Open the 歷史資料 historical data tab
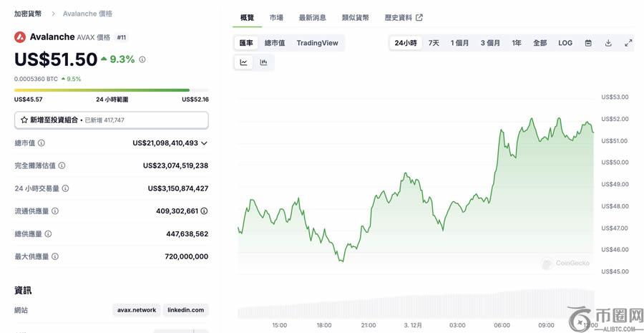Screen dimensions: 644x333 (404, 18)
